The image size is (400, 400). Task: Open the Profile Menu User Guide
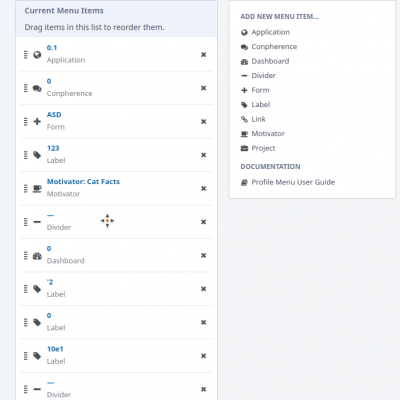293,182
